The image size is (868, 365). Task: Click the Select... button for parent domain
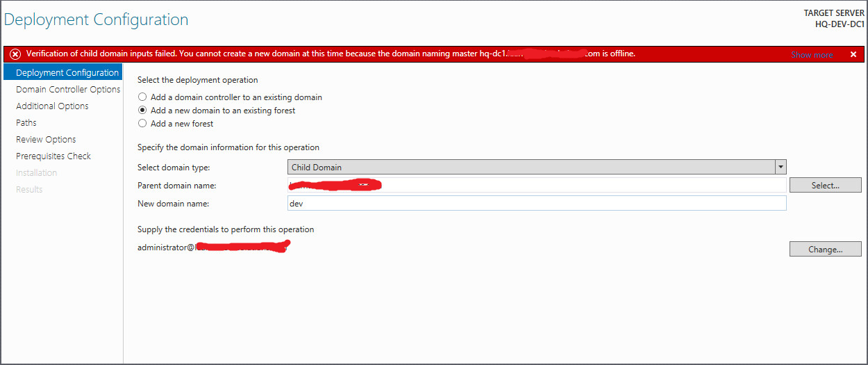tap(825, 185)
